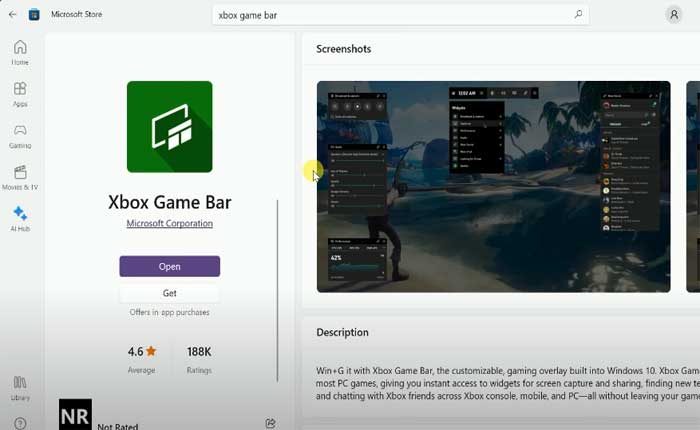This screenshot has width=700, height=430.
Task: Open the first Game Bar screenshot
Action: (x=493, y=187)
